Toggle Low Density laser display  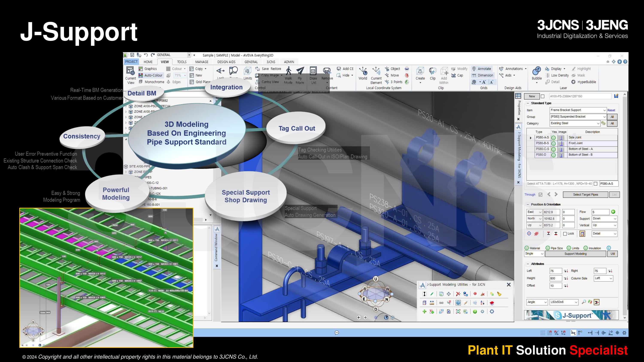coord(557,75)
